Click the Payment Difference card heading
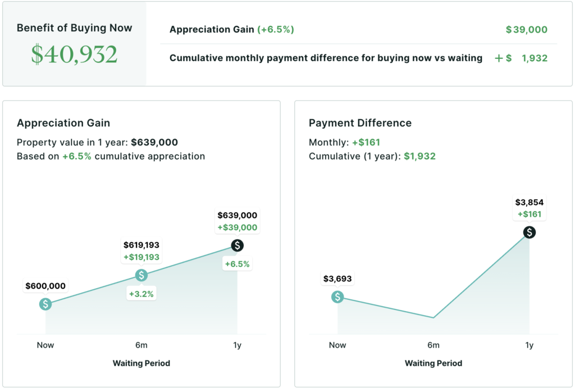Image resolution: width=575 pixels, height=392 pixels. pyautogui.click(x=360, y=123)
